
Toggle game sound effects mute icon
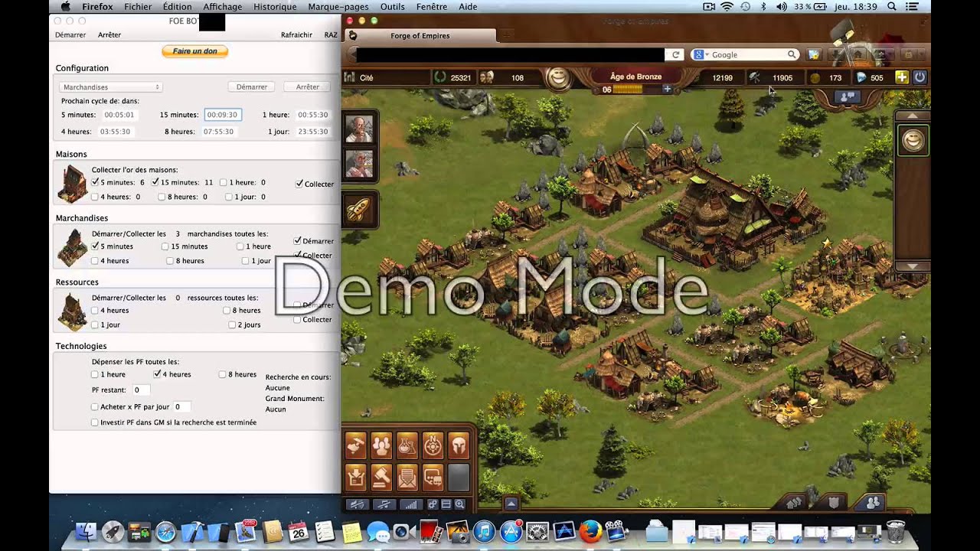356,504
